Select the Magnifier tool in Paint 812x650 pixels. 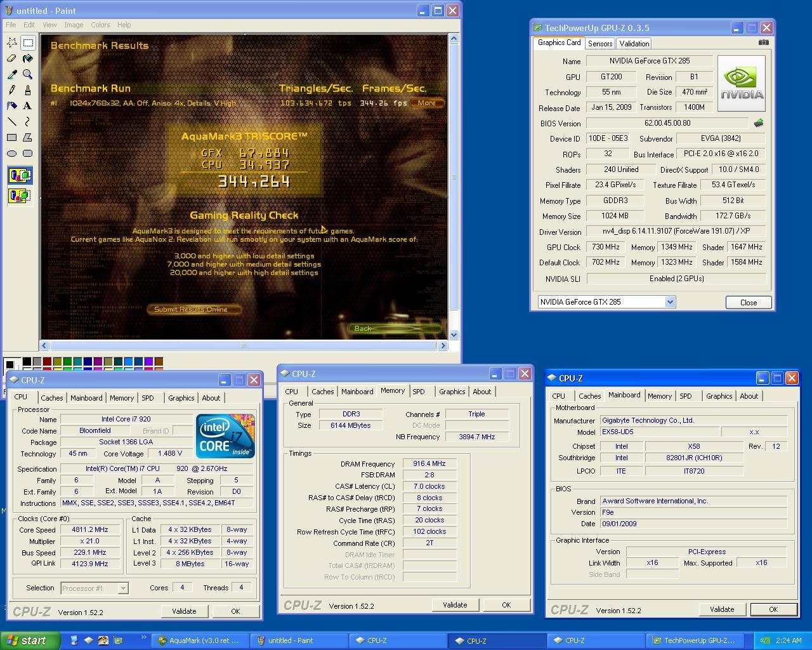pos(28,74)
